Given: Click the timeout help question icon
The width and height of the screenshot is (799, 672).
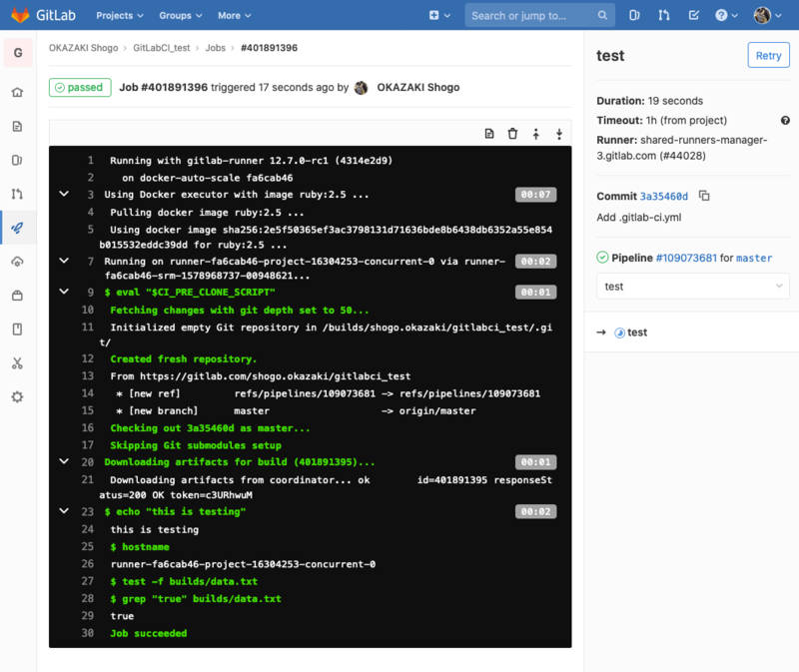Looking at the screenshot, I should click(785, 120).
